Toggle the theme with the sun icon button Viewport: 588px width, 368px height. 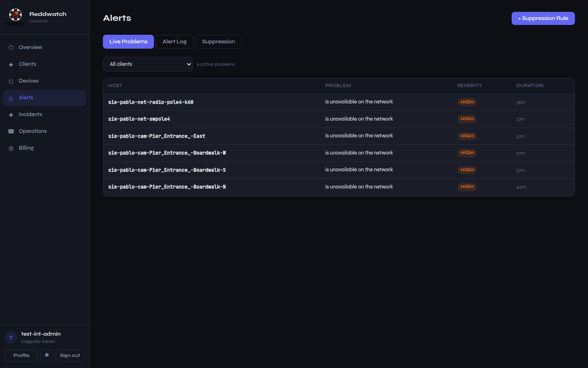(x=47, y=355)
